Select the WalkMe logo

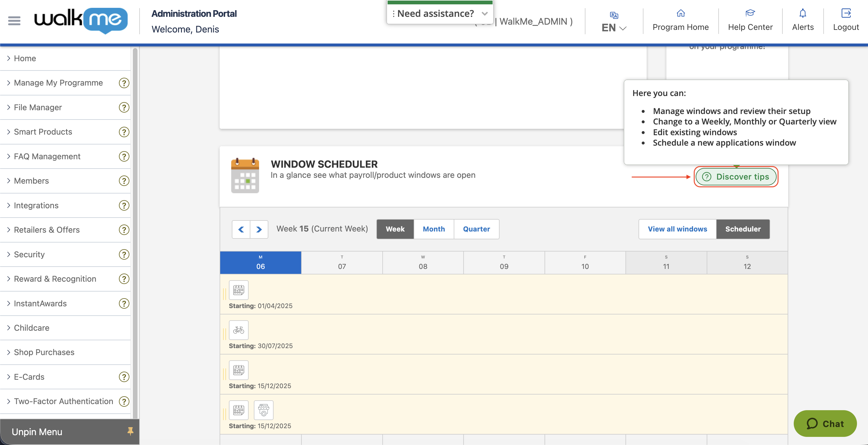pyautogui.click(x=81, y=21)
